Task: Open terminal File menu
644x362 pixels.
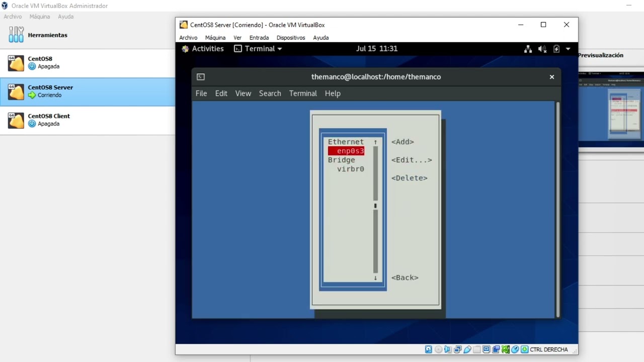Action: point(201,94)
